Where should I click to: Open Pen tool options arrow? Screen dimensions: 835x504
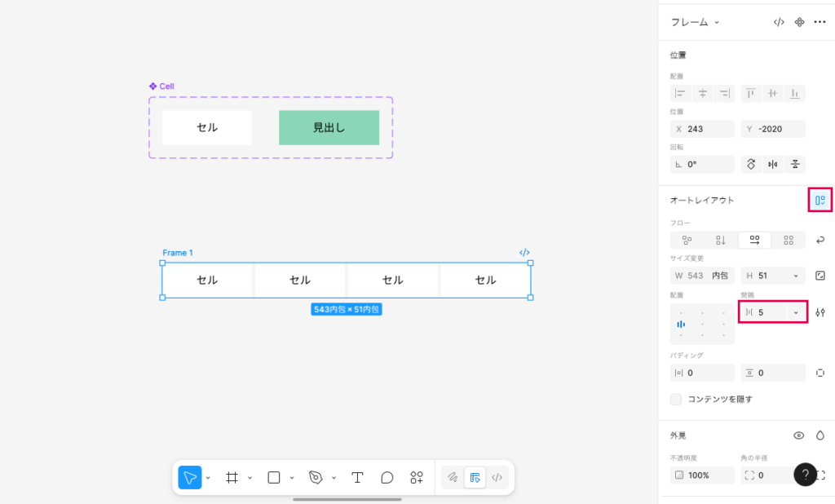click(x=334, y=478)
